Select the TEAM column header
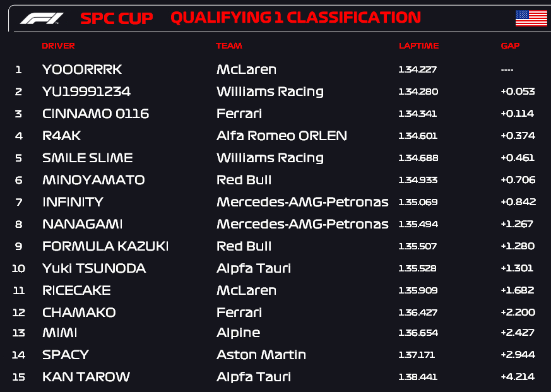551x392 pixels. 229,45
